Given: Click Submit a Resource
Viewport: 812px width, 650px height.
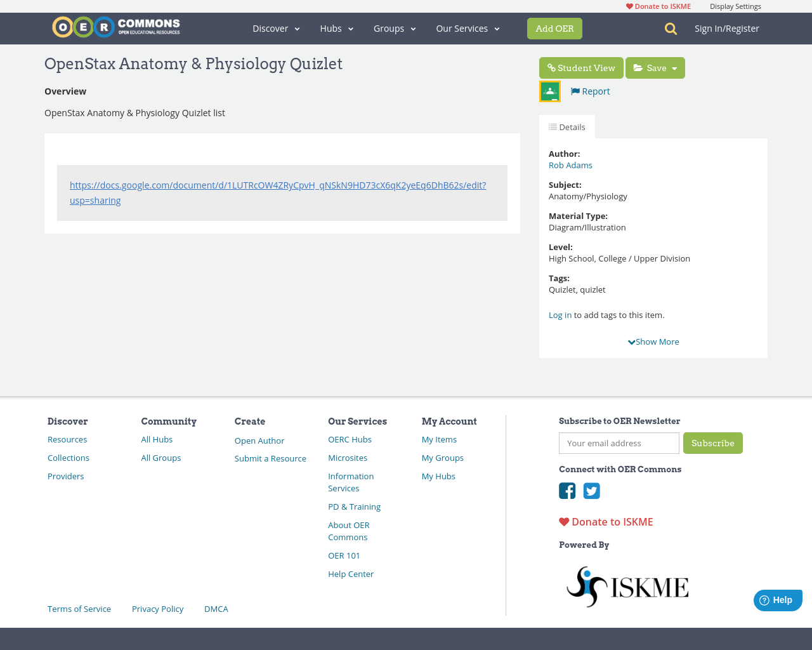Looking at the screenshot, I should click(x=270, y=458).
